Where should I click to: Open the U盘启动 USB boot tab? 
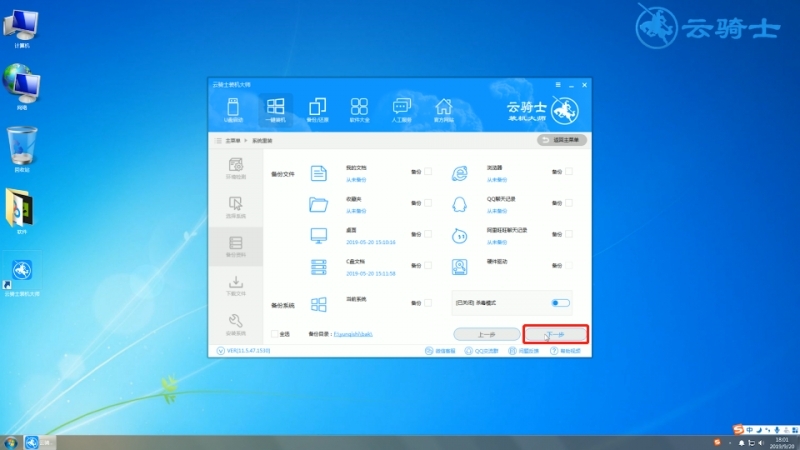tap(233, 110)
